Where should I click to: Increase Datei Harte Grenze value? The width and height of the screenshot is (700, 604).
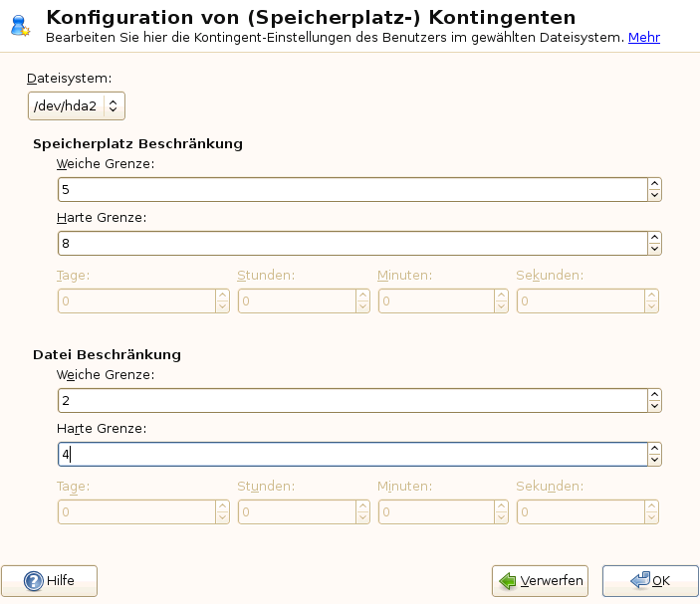654,448
